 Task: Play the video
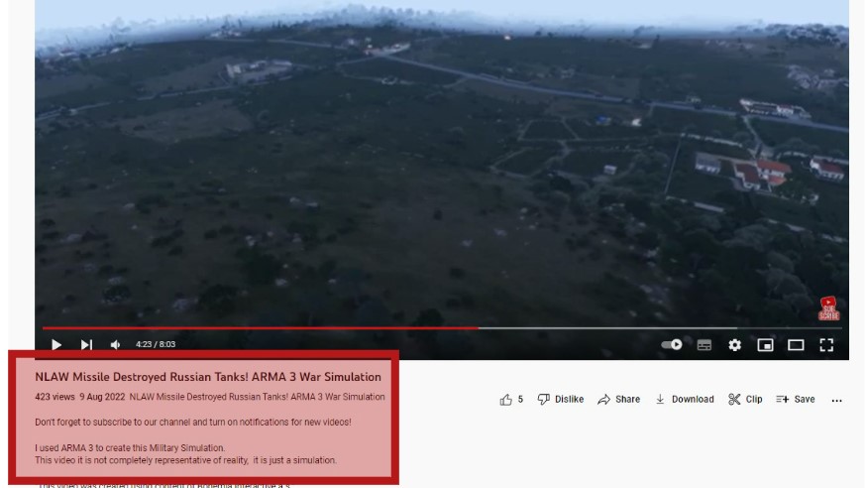[x=55, y=344]
